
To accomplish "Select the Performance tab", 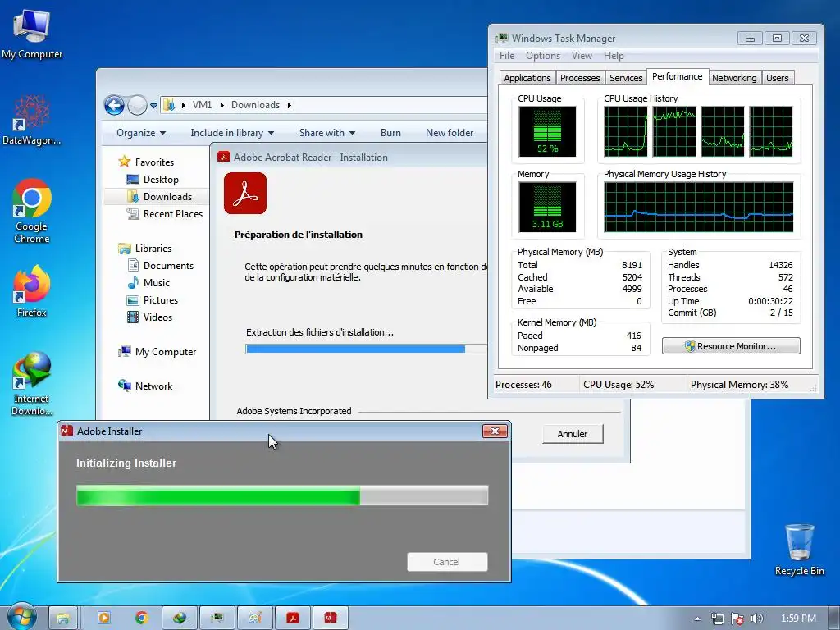I will [x=677, y=76].
